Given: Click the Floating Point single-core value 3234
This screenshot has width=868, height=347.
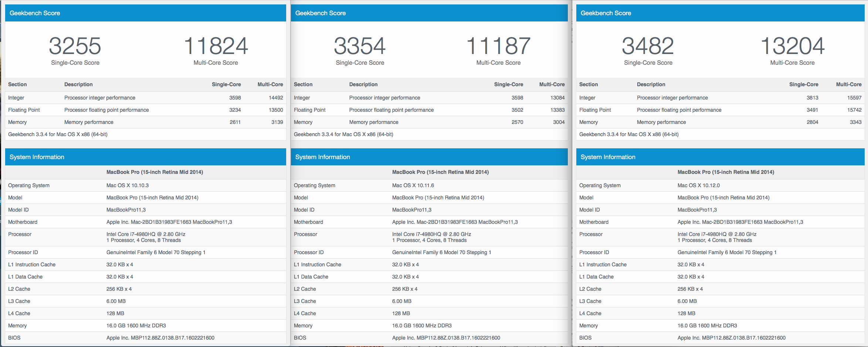Looking at the screenshot, I should pos(235,110).
